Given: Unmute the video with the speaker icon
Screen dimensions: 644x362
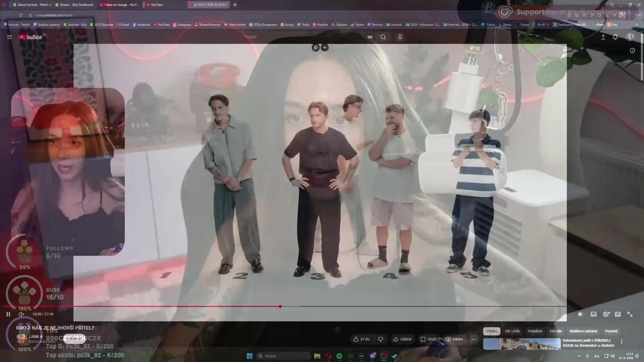Looking at the screenshot, I should [21, 314].
